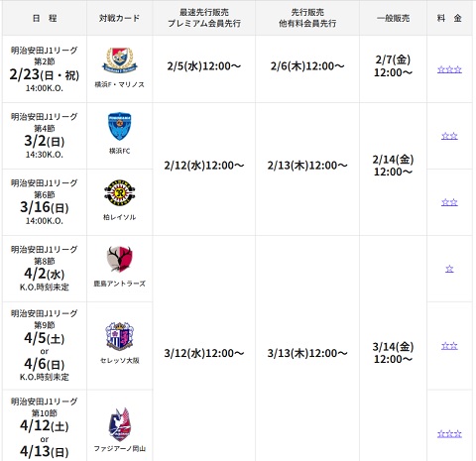Click the Fagiano Okayama team logo
Image resolution: width=476 pixels, height=461 pixels.
pyautogui.click(x=120, y=424)
